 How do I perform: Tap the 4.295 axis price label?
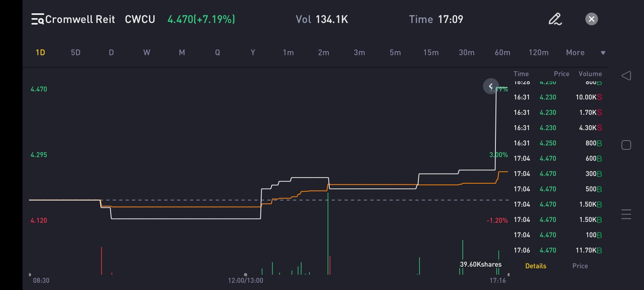pos(39,155)
